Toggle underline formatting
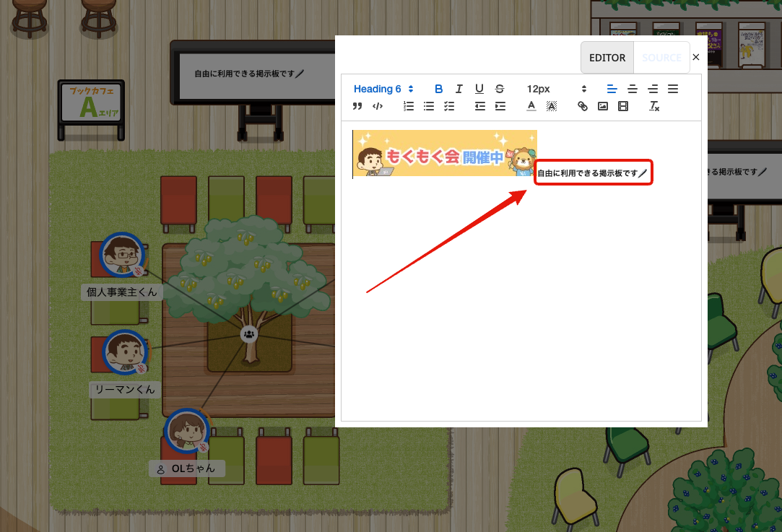 pyautogui.click(x=479, y=89)
